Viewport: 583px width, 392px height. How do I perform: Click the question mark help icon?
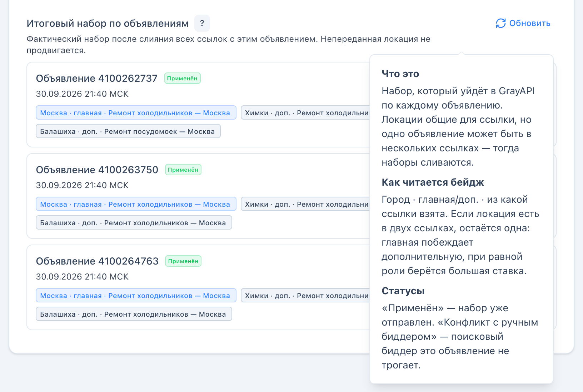point(202,23)
